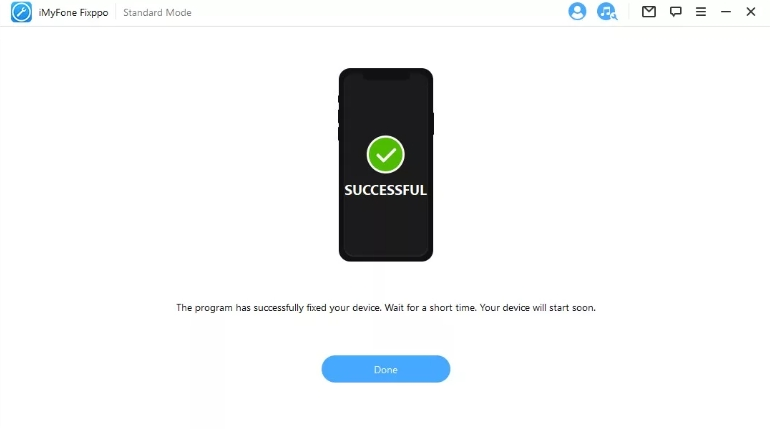Click the iMyFone Fixppo wrench logo
770x429 pixels.
click(x=21, y=12)
